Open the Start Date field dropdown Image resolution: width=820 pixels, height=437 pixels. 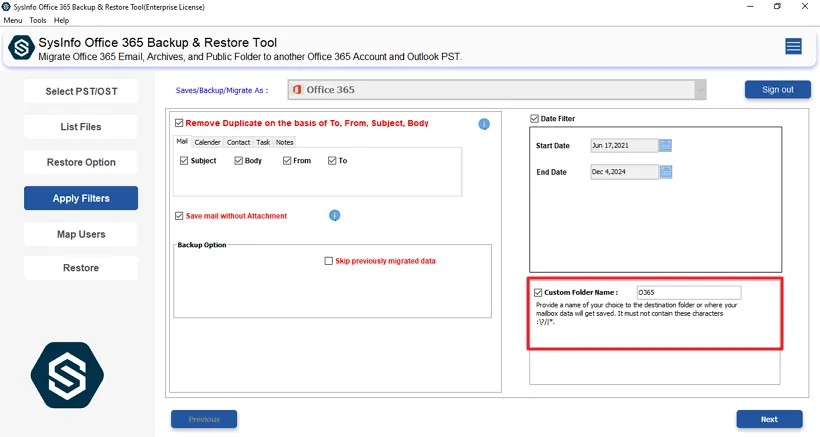point(623,145)
